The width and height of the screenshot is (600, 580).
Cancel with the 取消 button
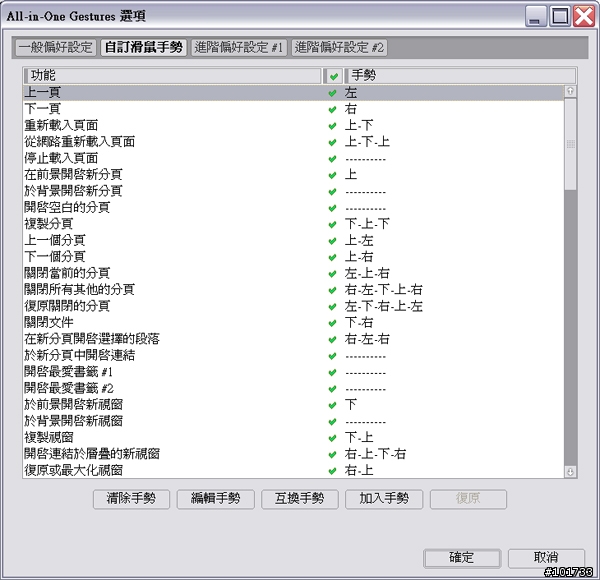coord(546,558)
